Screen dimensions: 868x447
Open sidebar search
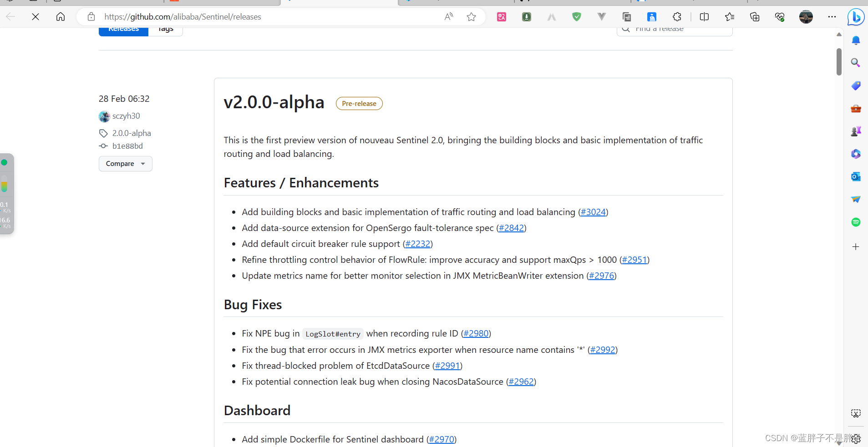[x=856, y=63]
